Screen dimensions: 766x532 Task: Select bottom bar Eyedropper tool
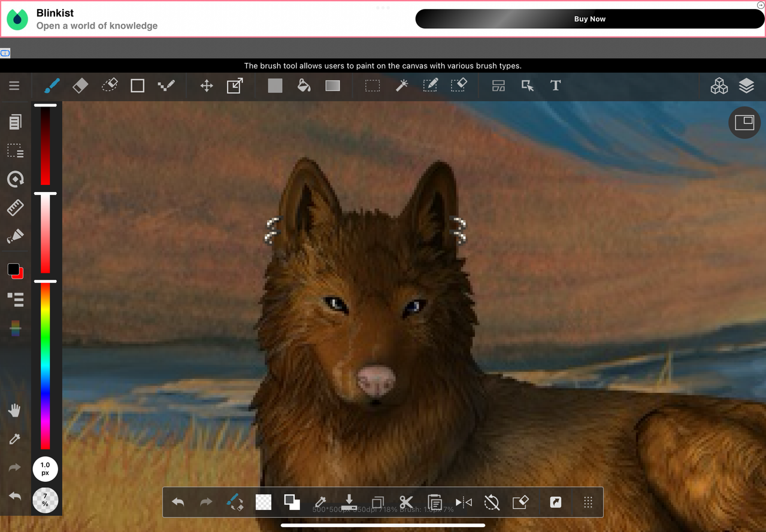(320, 502)
